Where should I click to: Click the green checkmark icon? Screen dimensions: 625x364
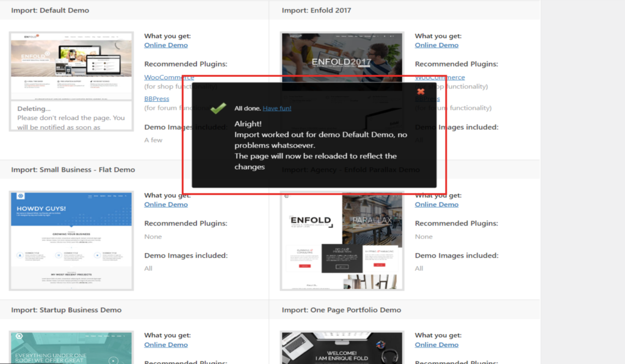coord(218,108)
